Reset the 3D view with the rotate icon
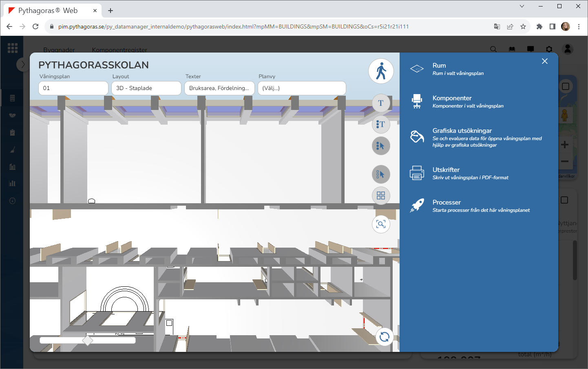The image size is (588, 369). pyautogui.click(x=384, y=337)
